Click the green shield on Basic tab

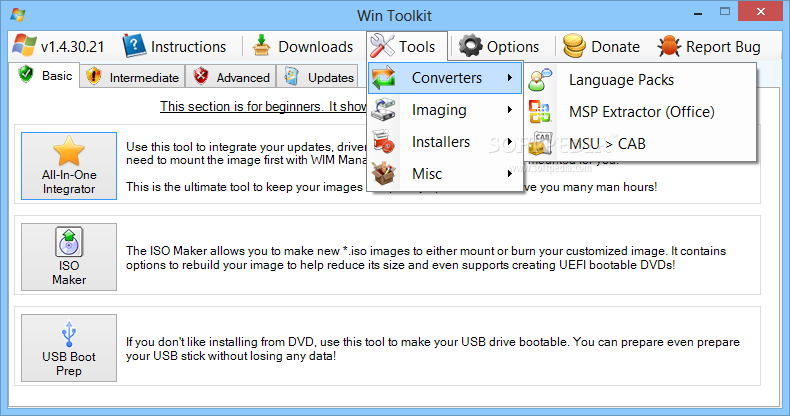[26, 74]
